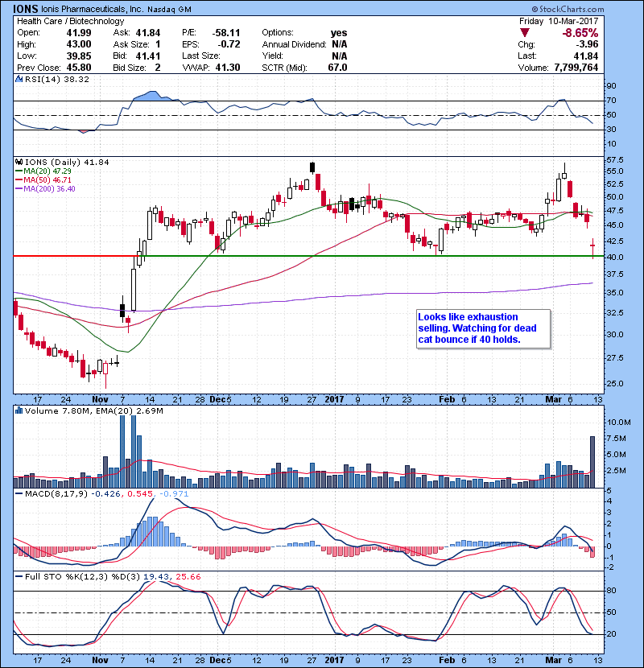Click the RSI(14) 38.32 panel label
The height and width of the screenshot is (668, 644).
point(57,79)
